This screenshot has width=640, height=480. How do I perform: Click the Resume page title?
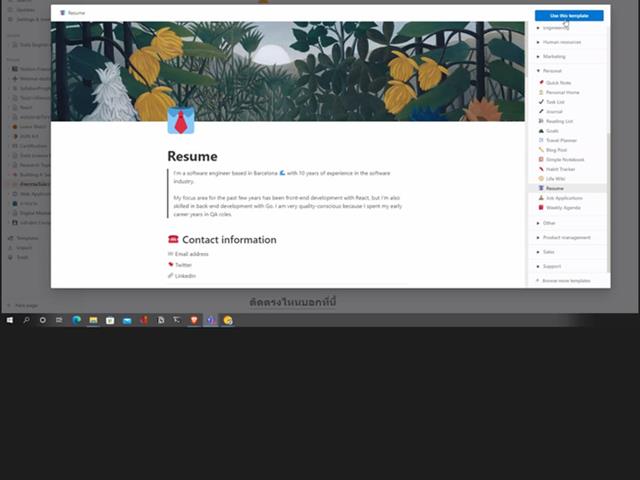tap(192, 156)
